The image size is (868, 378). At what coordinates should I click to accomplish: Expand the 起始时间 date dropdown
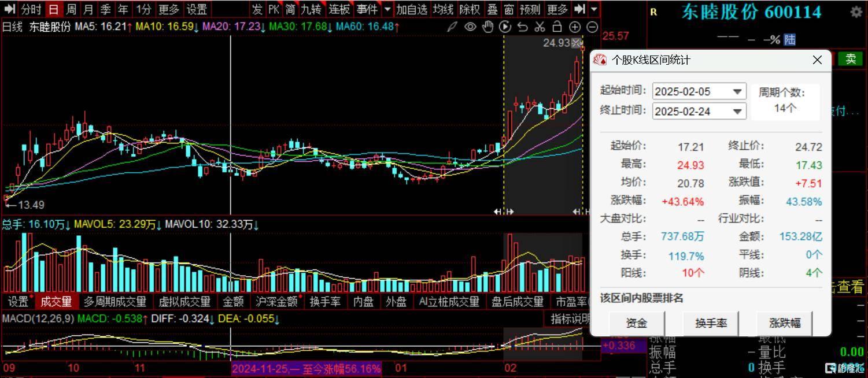(x=737, y=91)
